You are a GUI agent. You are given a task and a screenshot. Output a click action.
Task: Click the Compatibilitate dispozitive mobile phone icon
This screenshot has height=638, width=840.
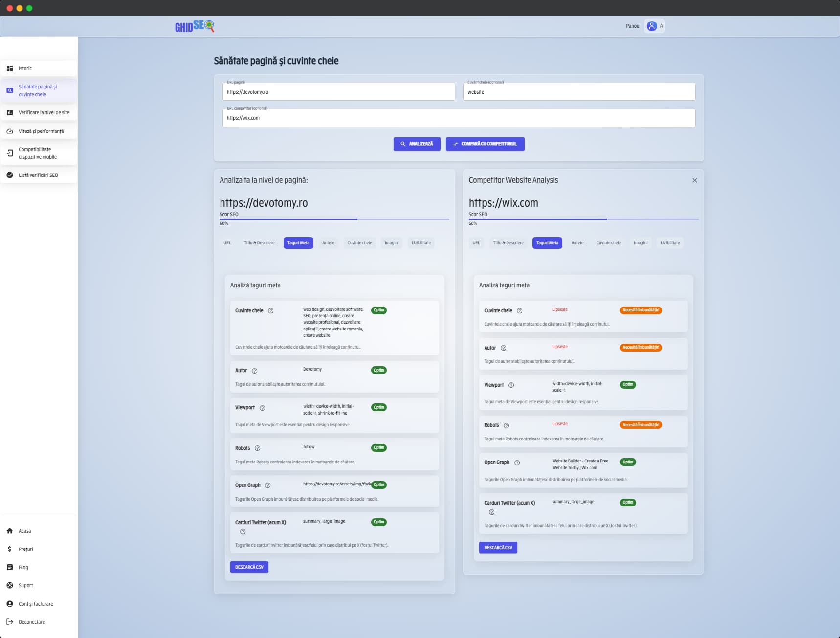click(10, 153)
